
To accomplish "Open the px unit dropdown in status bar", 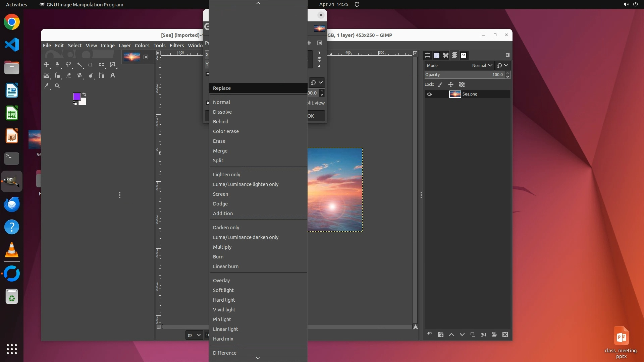I will click(x=194, y=335).
